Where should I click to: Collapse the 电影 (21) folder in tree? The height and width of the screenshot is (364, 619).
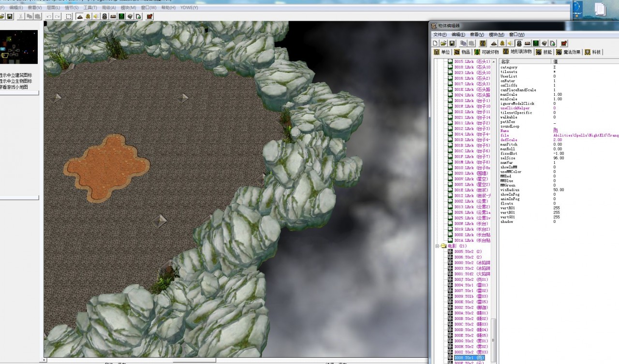(437, 246)
